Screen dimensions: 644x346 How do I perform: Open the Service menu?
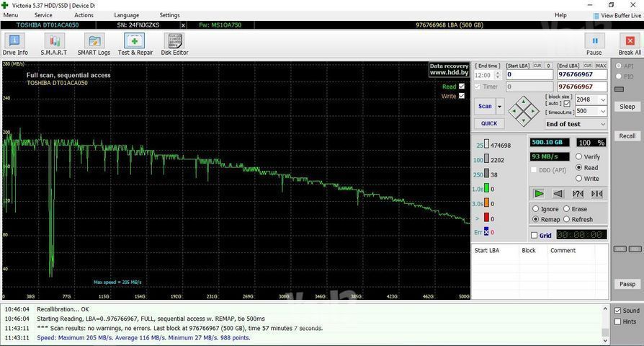pyautogui.click(x=43, y=15)
